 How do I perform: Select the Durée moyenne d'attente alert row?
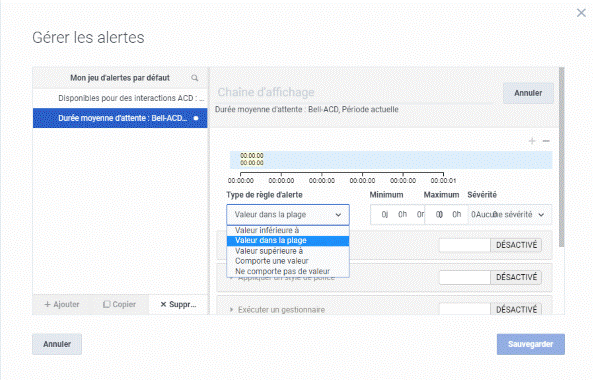pyautogui.click(x=120, y=118)
